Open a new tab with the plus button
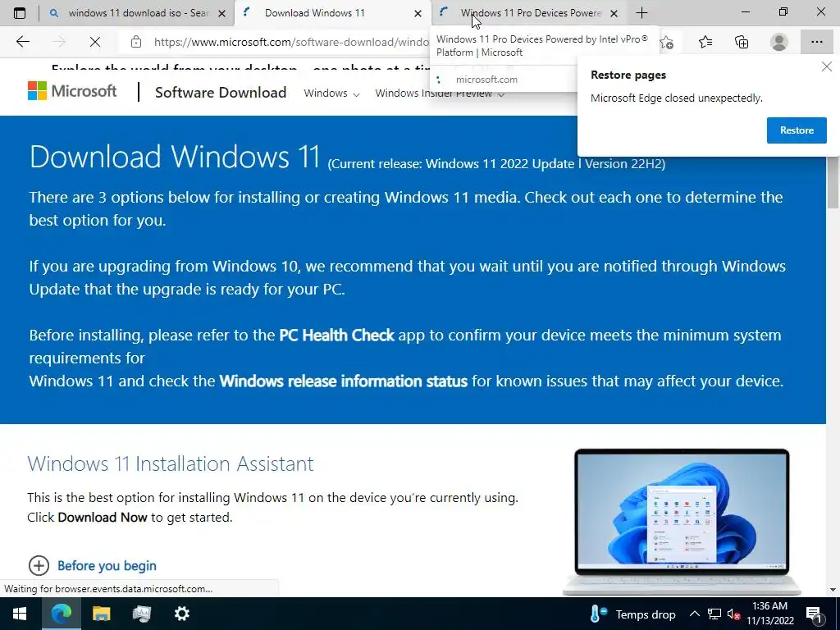 point(641,13)
